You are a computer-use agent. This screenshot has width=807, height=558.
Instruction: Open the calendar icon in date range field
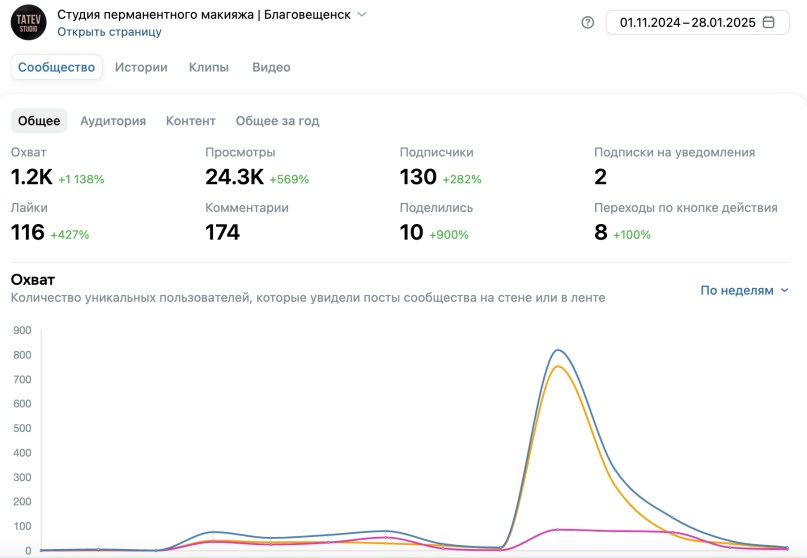point(768,22)
